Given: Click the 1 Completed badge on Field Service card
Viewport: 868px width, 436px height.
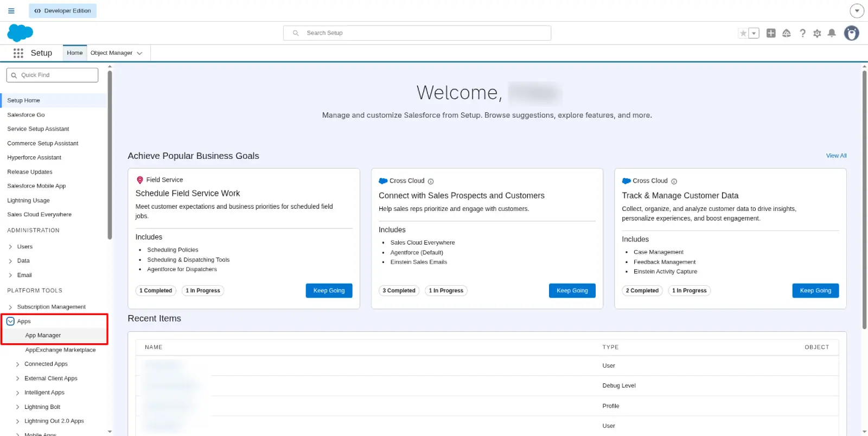Looking at the screenshot, I should coord(156,291).
